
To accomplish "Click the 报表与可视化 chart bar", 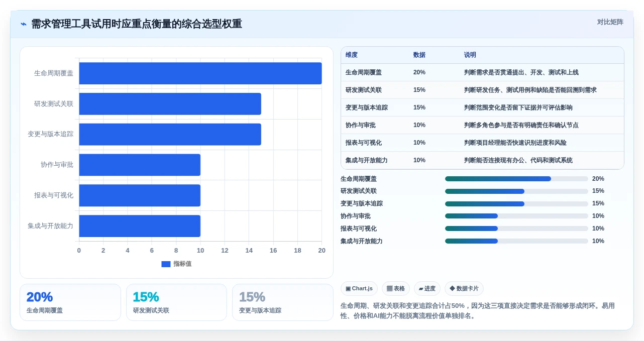I will 140,195.
